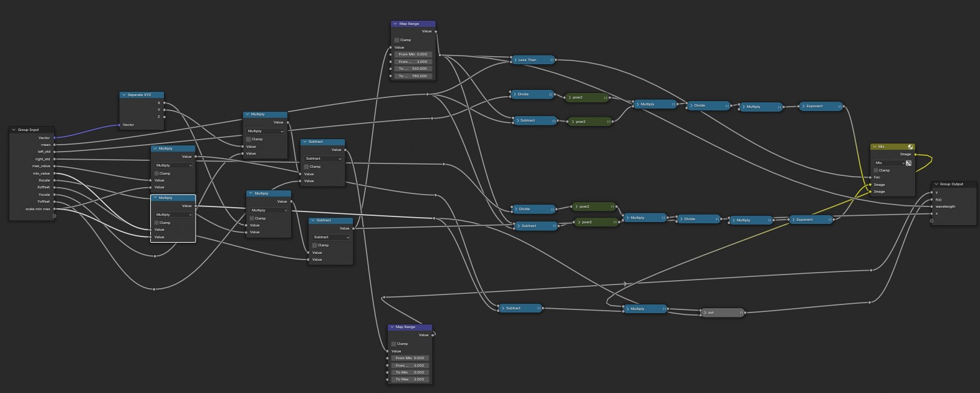The image size is (980, 393).
Task: Select the Group Output node header
Action: click(x=954, y=184)
